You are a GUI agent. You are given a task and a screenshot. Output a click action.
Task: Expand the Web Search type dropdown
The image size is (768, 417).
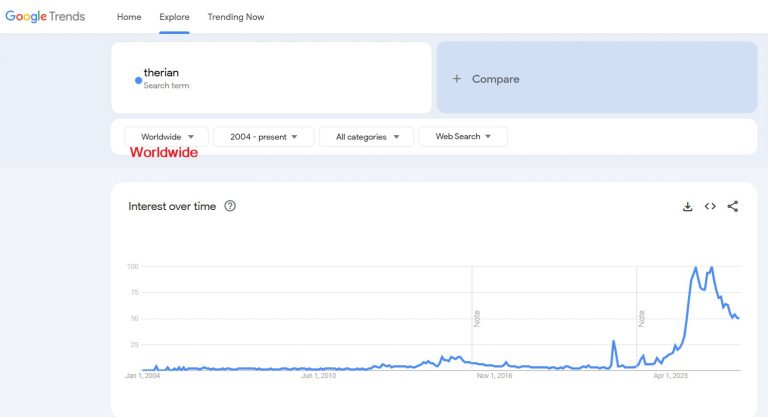463,137
